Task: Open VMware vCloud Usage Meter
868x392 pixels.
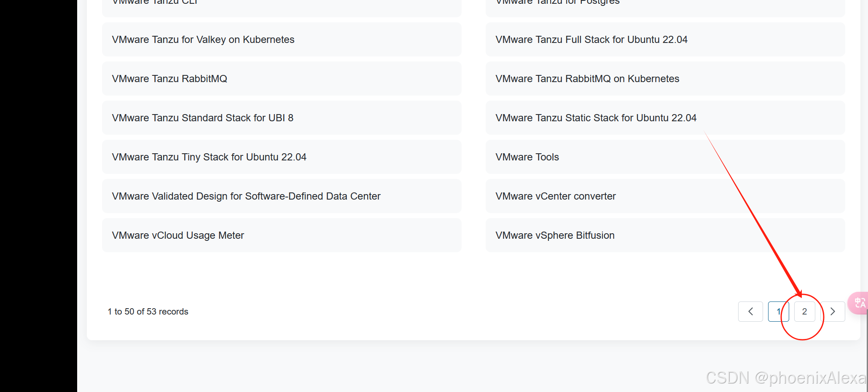Action: click(282, 235)
